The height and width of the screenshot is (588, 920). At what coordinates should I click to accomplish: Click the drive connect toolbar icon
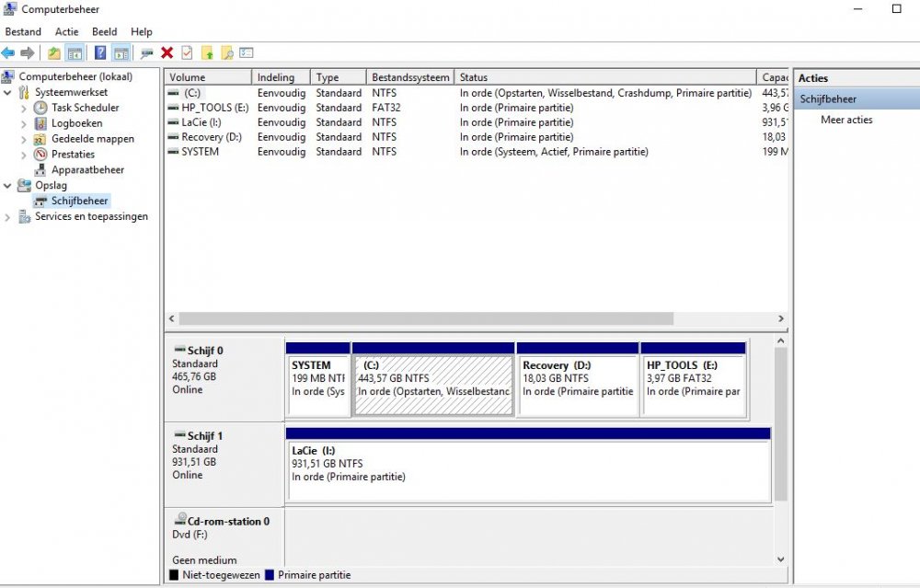146,53
